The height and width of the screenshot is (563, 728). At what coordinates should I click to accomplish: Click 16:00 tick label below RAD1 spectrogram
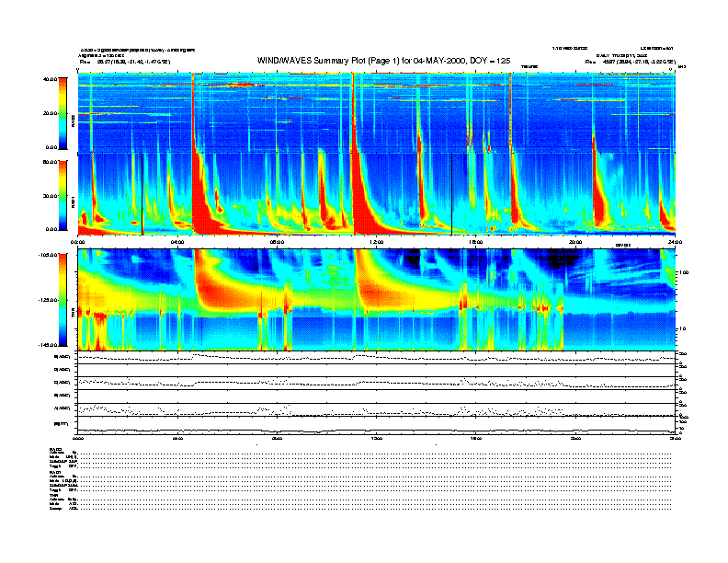click(x=476, y=242)
